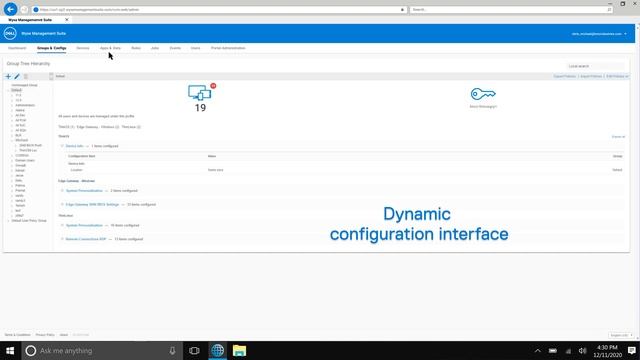Open the Users tab
Screen dimensions: 640x360
click(196, 48)
